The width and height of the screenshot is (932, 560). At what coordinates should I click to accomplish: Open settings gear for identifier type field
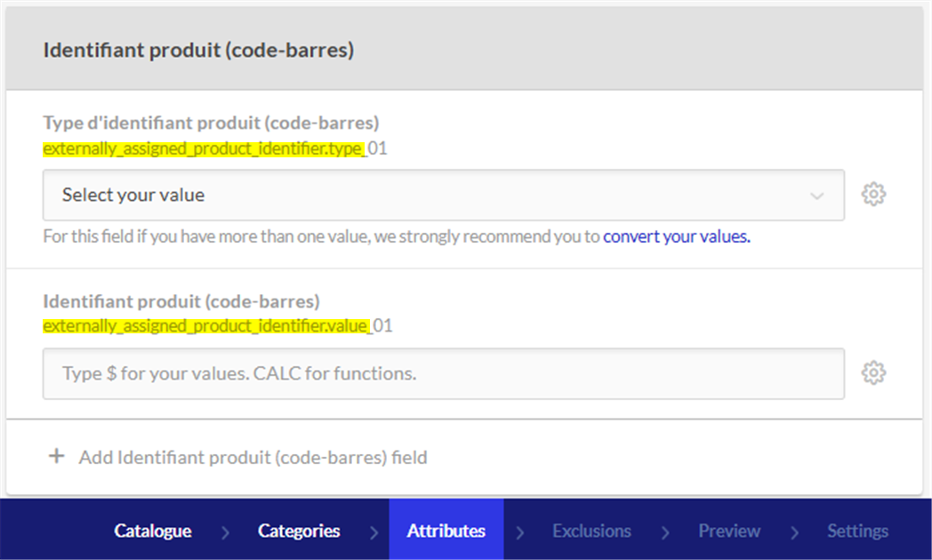(873, 195)
